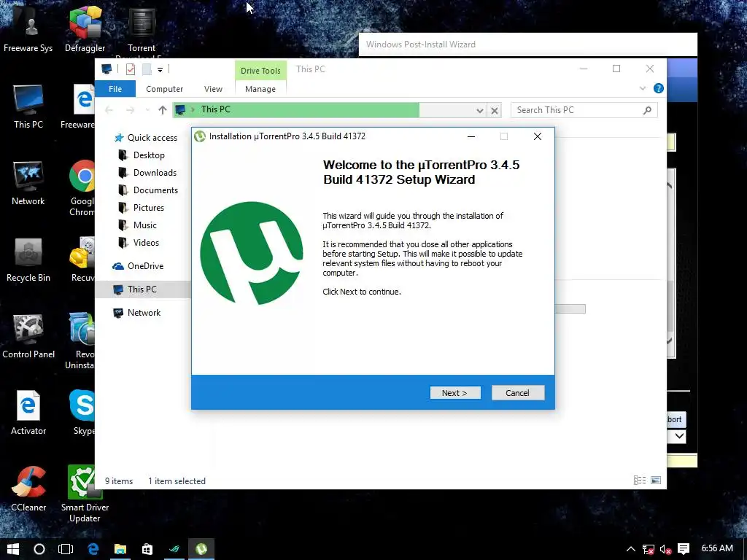Click the Cortana search circle in taskbar
Screen dimensions: 747x560
tap(39, 549)
